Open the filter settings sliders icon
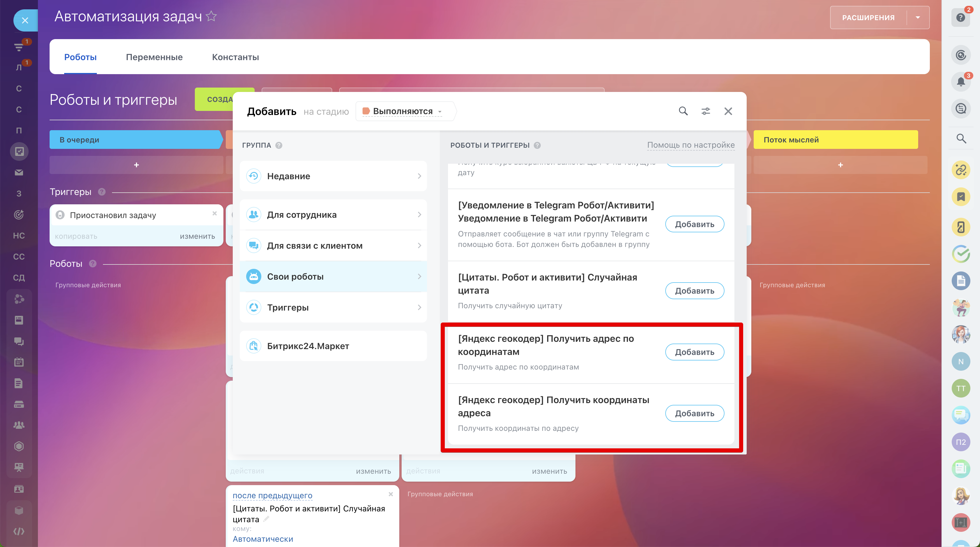Viewport: 980px width, 547px height. (705, 111)
